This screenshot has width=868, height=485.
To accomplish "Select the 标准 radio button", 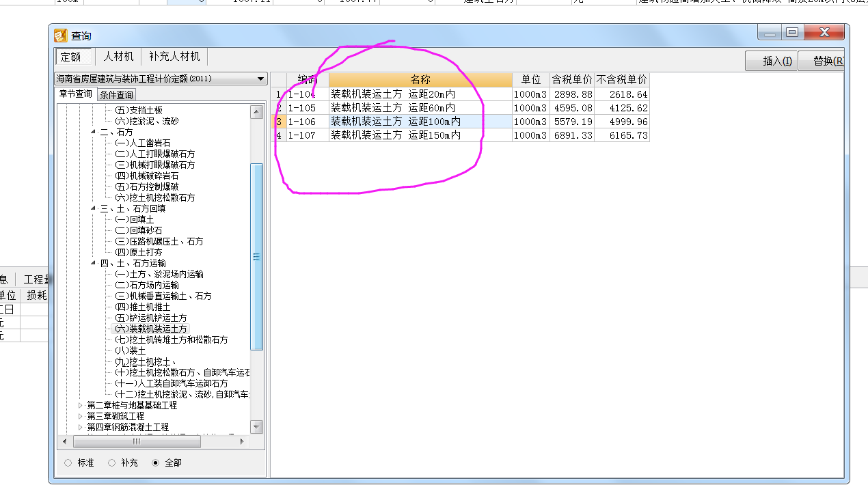I will click(x=68, y=462).
